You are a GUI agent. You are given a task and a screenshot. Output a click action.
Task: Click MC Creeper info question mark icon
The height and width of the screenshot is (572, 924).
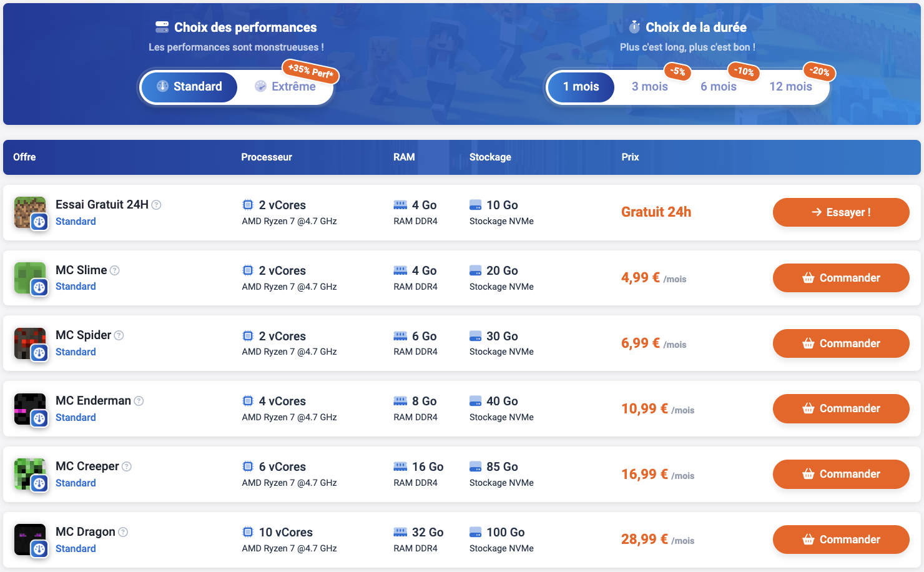click(127, 466)
